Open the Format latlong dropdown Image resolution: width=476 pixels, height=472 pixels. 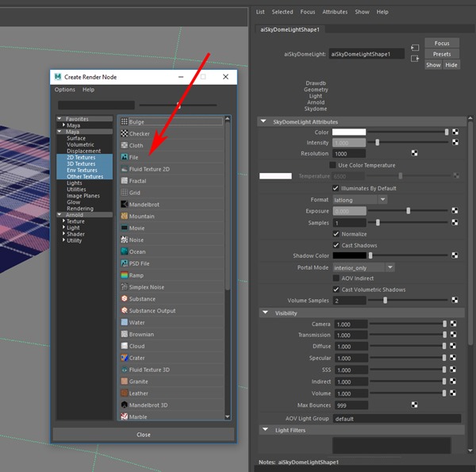[x=359, y=200]
